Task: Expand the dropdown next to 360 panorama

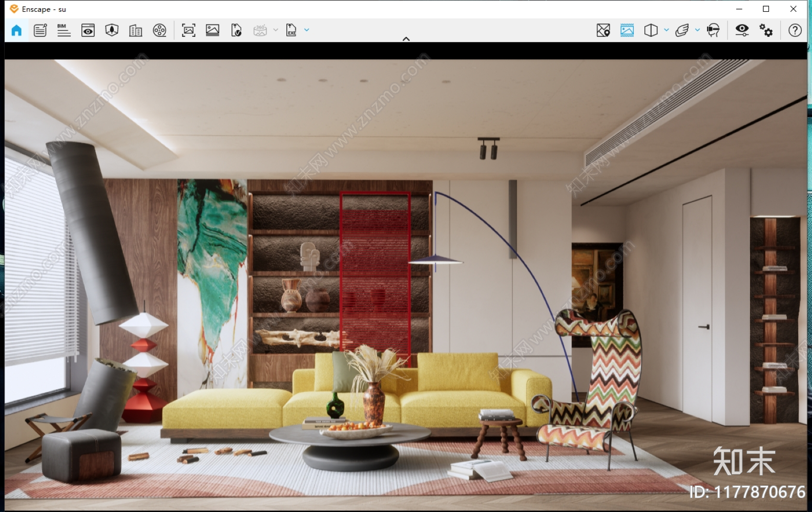Action: tap(276, 30)
